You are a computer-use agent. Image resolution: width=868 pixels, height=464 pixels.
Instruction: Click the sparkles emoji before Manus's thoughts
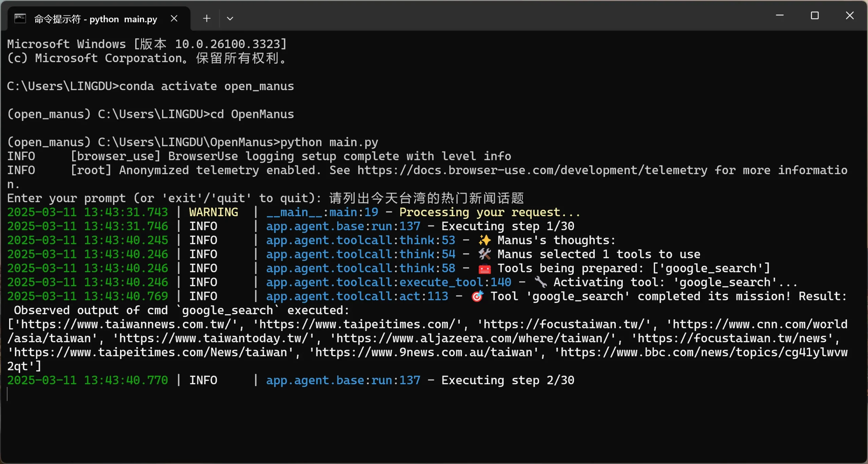pyautogui.click(x=485, y=240)
